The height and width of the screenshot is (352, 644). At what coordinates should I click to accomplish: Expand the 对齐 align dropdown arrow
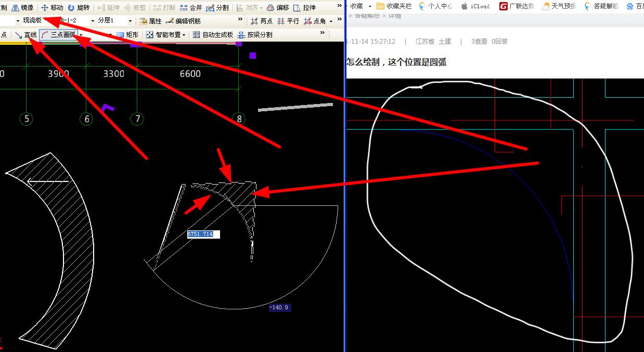point(261,8)
